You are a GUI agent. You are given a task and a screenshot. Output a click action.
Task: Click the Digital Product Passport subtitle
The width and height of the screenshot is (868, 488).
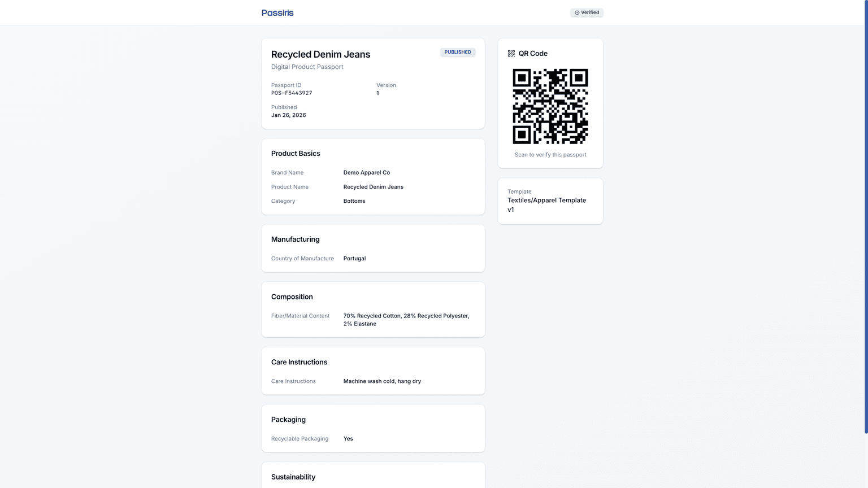click(x=307, y=67)
